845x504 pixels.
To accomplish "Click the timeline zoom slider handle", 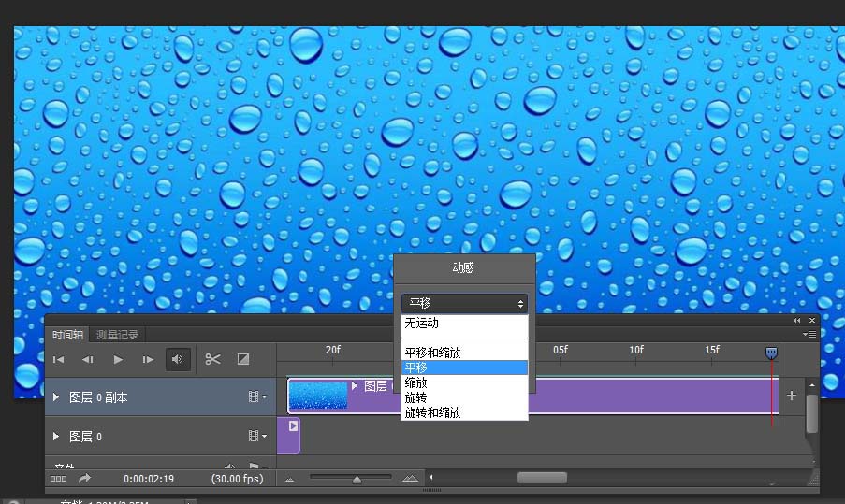I will [357, 480].
